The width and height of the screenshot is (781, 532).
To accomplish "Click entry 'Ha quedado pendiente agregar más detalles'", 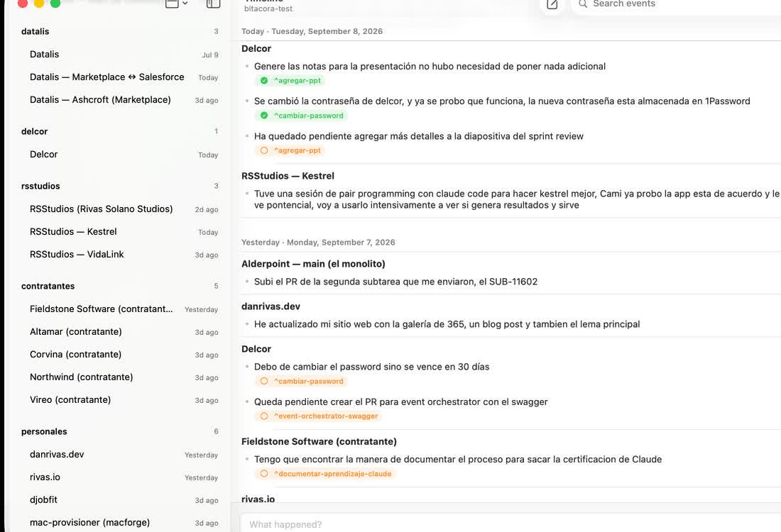I will point(418,136).
